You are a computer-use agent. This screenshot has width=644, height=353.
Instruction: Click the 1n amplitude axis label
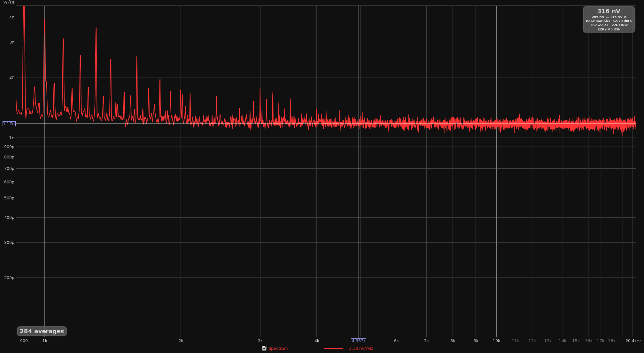click(12, 138)
